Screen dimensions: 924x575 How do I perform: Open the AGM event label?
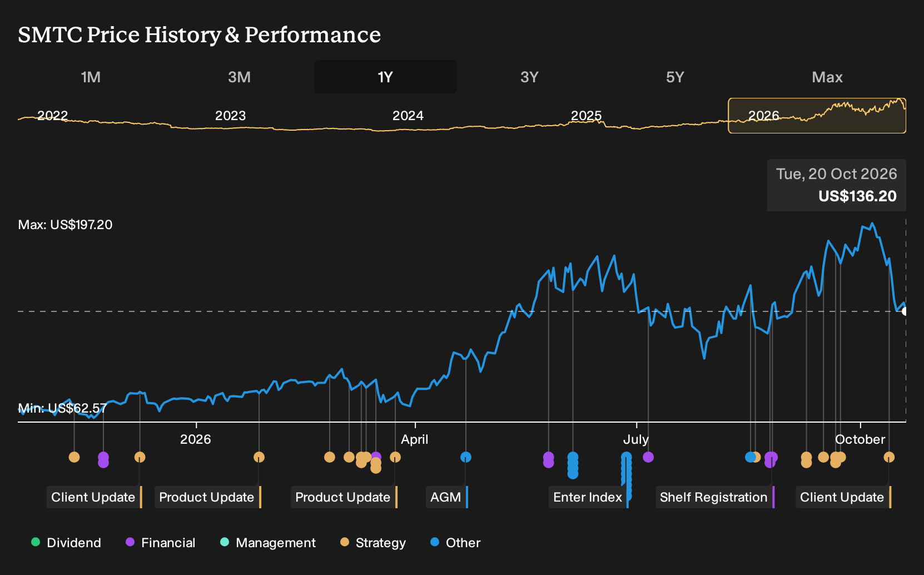click(x=447, y=497)
